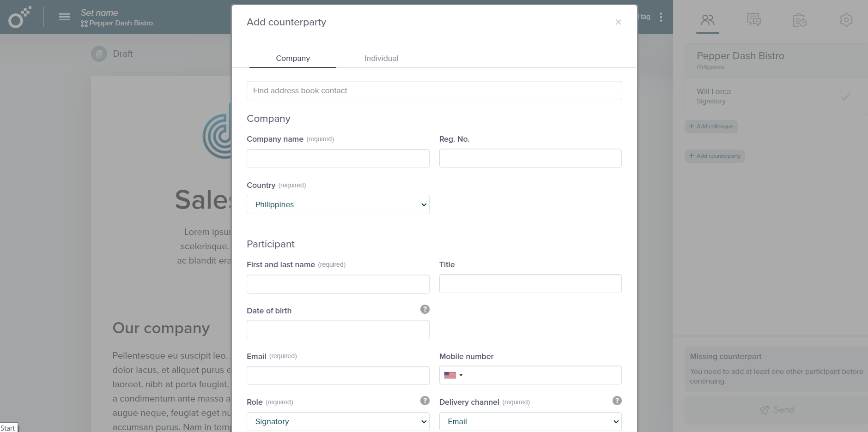Viewport: 868px width, 432px height.
Task: Open the hamburger menu icon
Action: (x=65, y=17)
